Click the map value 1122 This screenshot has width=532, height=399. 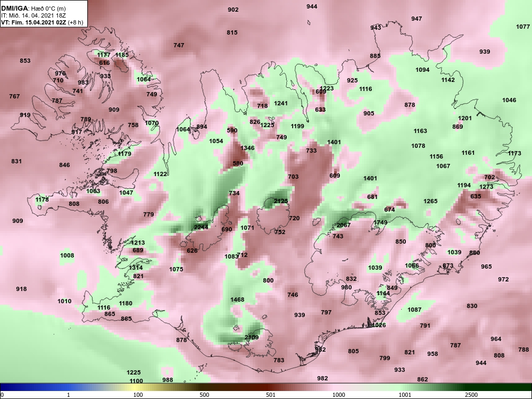click(x=160, y=174)
